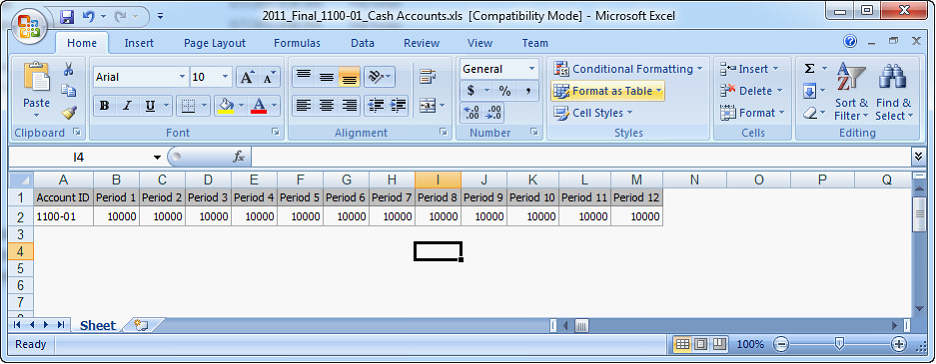This screenshot has width=936, height=364.
Task: Click the Cut scissors icon
Action: (69, 69)
